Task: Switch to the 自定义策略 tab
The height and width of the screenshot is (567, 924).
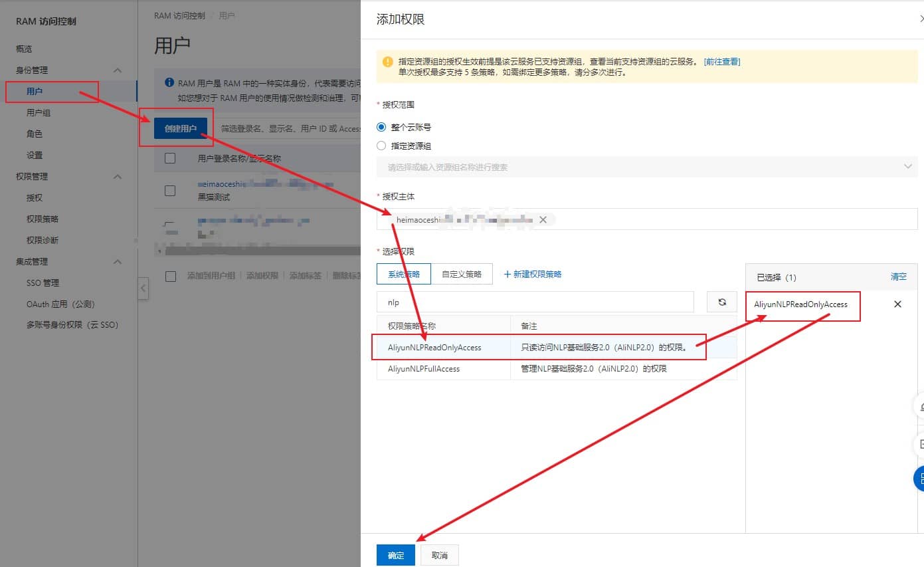Action: click(x=462, y=274)
